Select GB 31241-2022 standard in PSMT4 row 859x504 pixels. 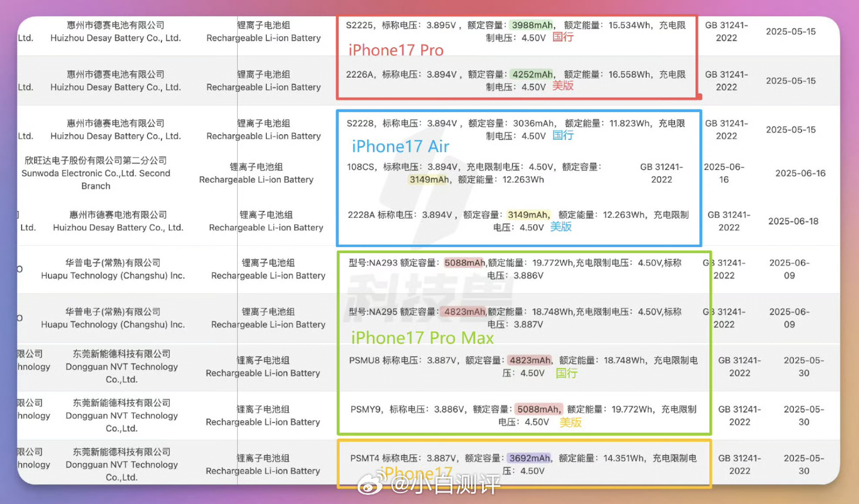[x=740, y=464]
